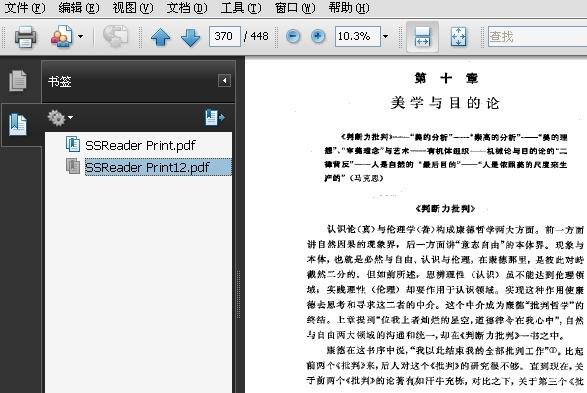Open the 文档(D) menu

(x=186, y=7)
